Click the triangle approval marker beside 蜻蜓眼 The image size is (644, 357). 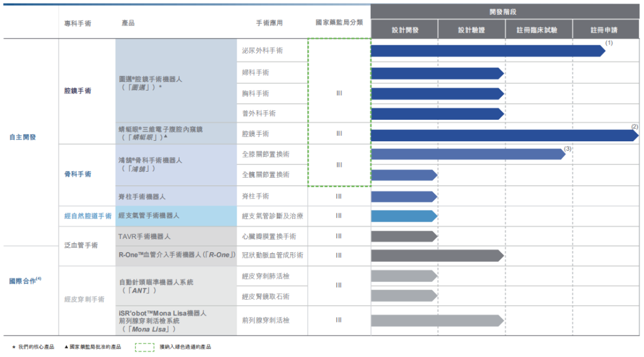165,136
